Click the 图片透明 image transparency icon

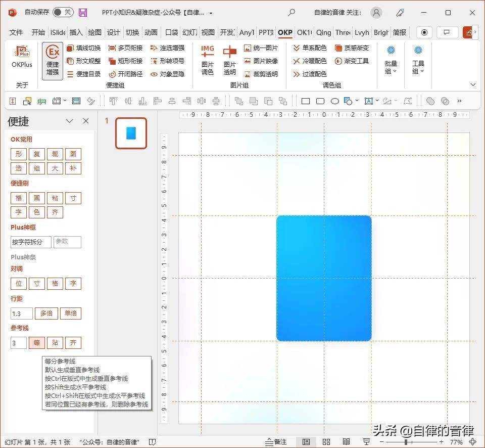click(x=230, y=60)
